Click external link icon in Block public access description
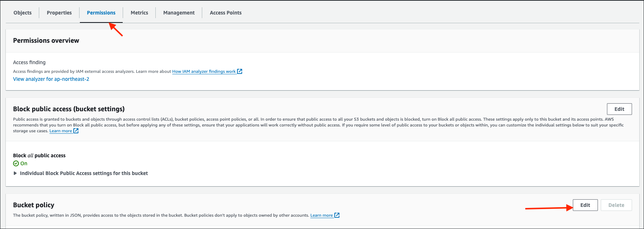Viewport: 644px width, 229px height. coord(76,131)
